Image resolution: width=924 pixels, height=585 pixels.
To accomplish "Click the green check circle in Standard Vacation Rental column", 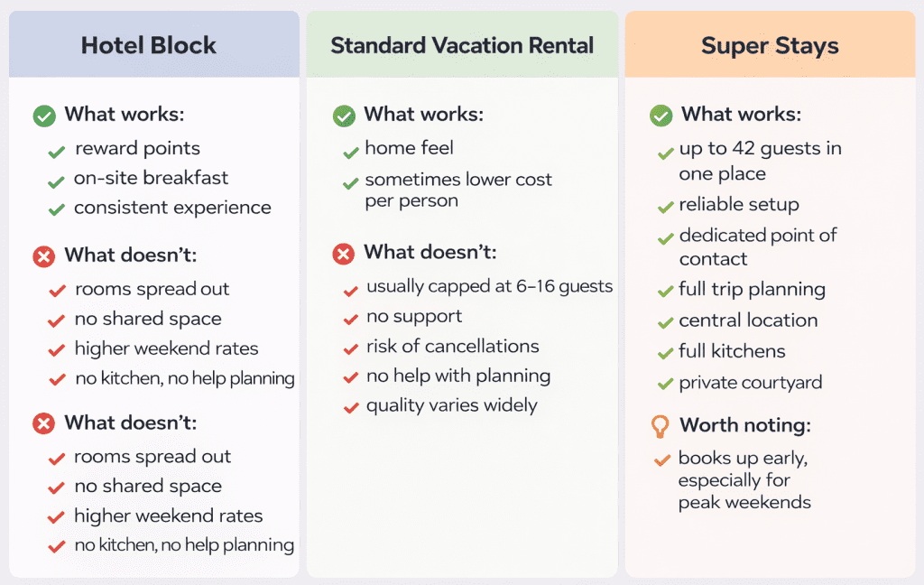I will pyautogui.click(x=344, y=116).
